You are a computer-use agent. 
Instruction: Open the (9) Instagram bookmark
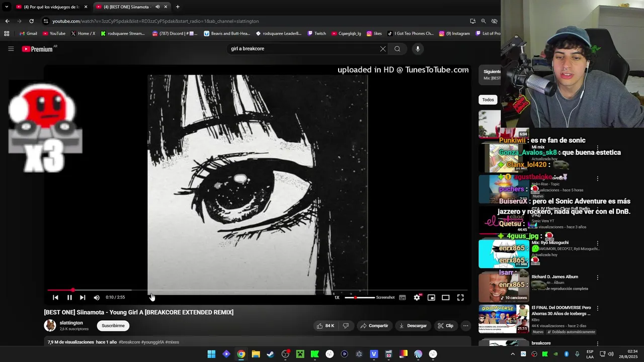tap(454, 34)
